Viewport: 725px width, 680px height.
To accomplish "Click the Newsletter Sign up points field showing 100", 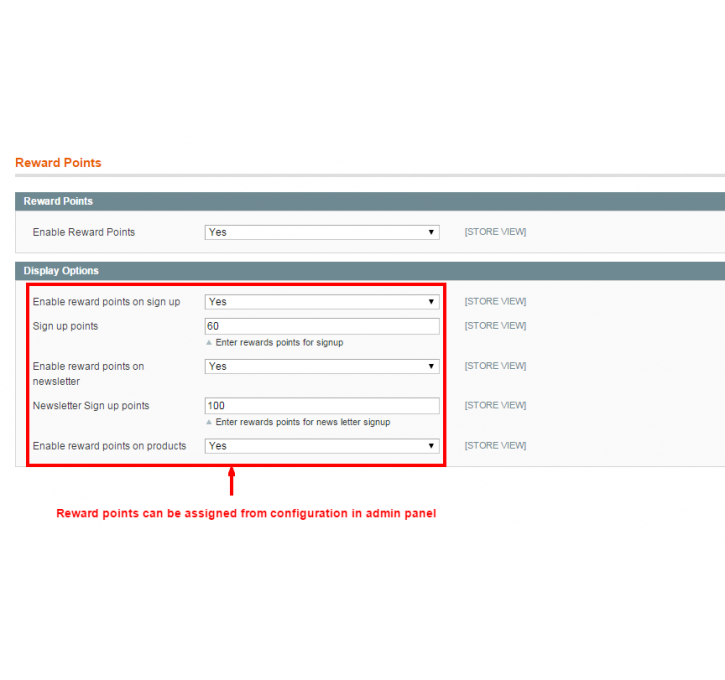I will click(322, 405).
